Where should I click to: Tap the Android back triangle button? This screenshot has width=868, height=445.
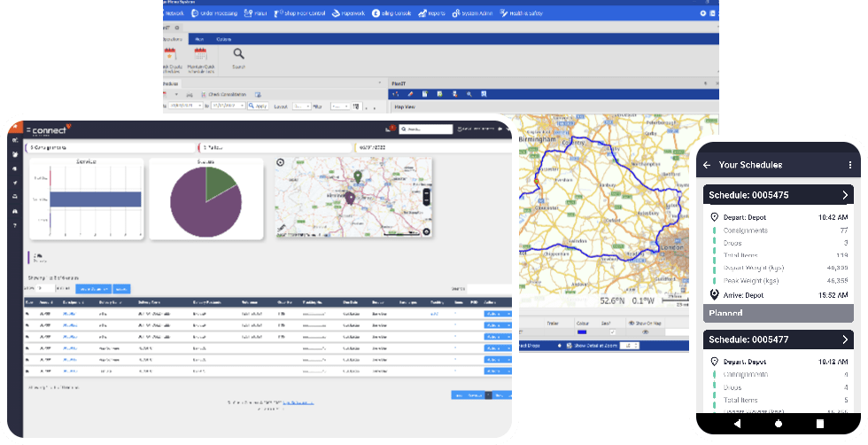[x=738, y=424]
